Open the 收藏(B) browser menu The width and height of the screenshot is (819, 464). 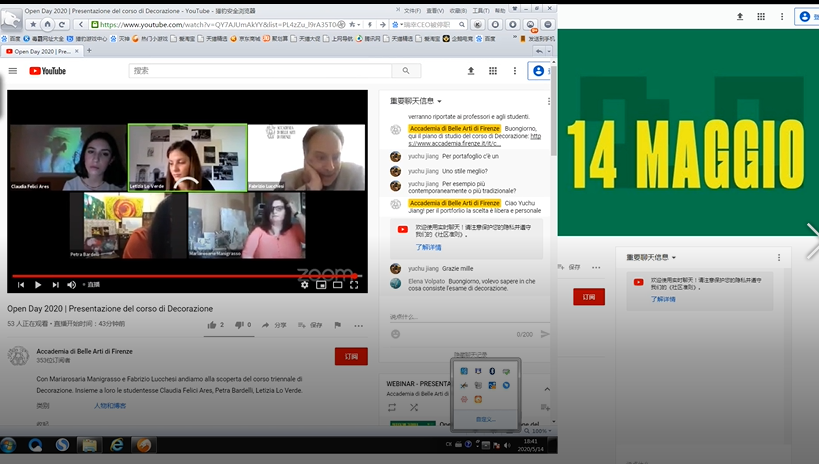pyautogui.click(x=458, y=10)
